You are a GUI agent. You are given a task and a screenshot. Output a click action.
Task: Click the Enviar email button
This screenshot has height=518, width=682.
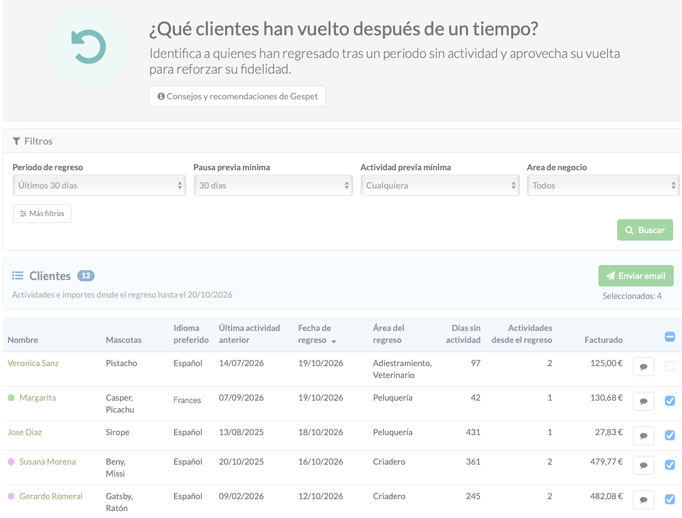[x=636, y=276]
